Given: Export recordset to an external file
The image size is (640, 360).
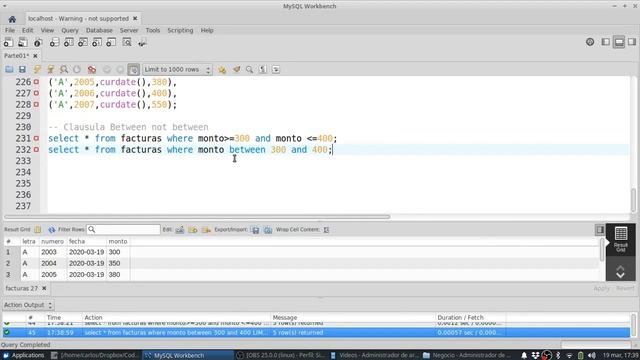Looking at the screenshot, I should (x=256, y=230).
